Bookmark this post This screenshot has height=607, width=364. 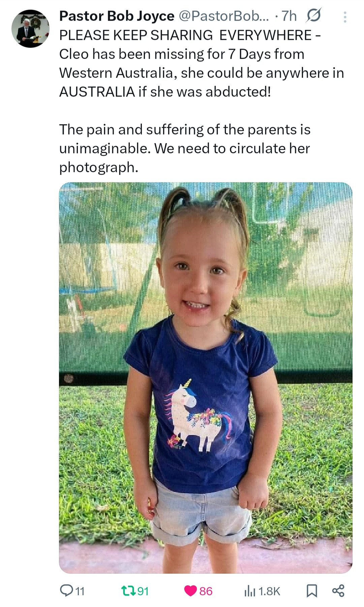pos(312,591)
